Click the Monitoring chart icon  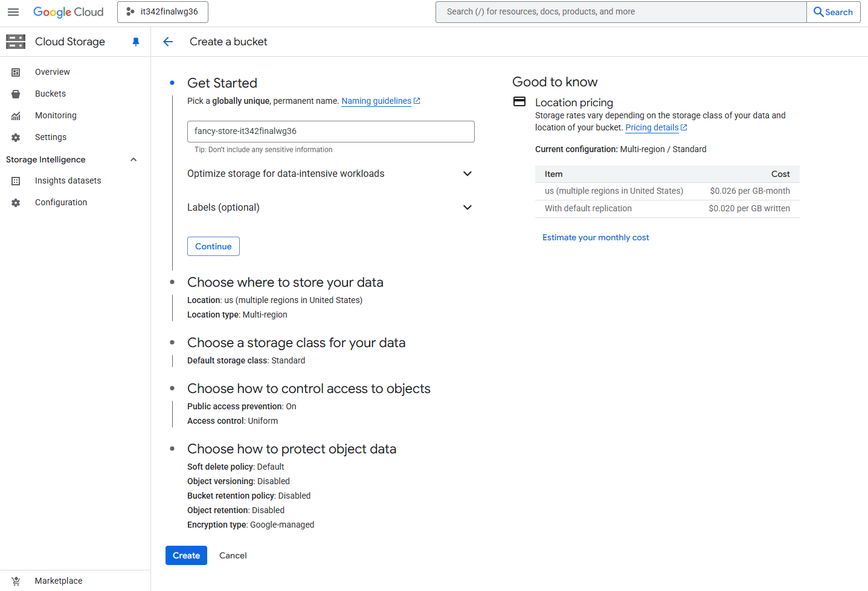(16, 116)
